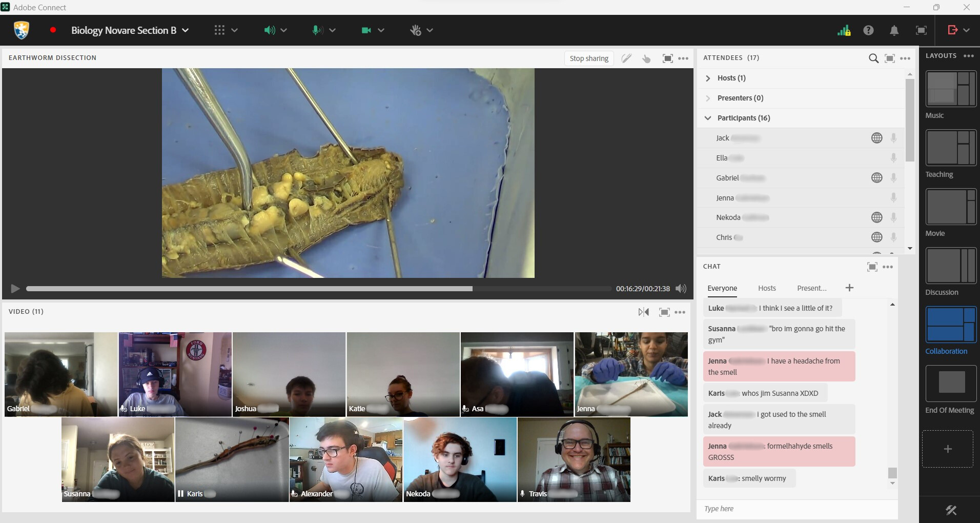Add a new chat tab with plus
This screenshot has height=523, width=980.
tap(849, 288)
